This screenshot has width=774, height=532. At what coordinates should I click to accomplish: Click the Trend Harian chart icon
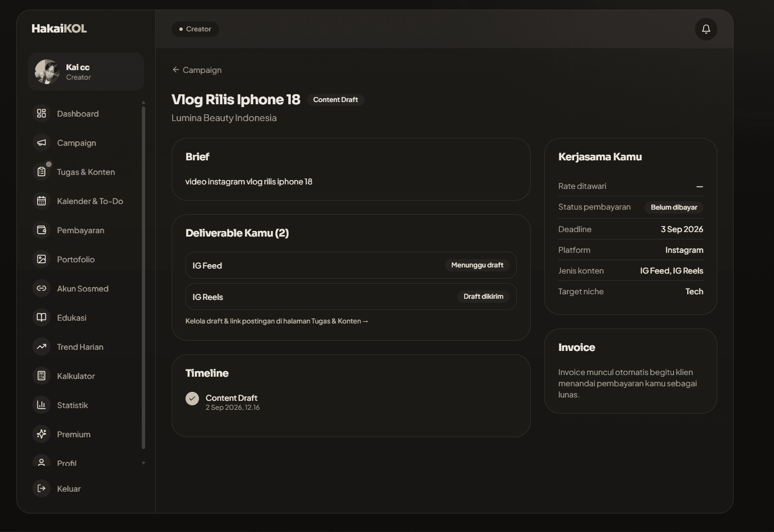click(41, 347)
